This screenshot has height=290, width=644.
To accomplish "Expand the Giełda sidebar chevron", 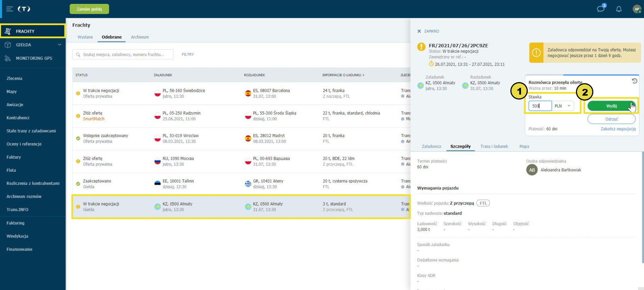I will tap(60, 45).
